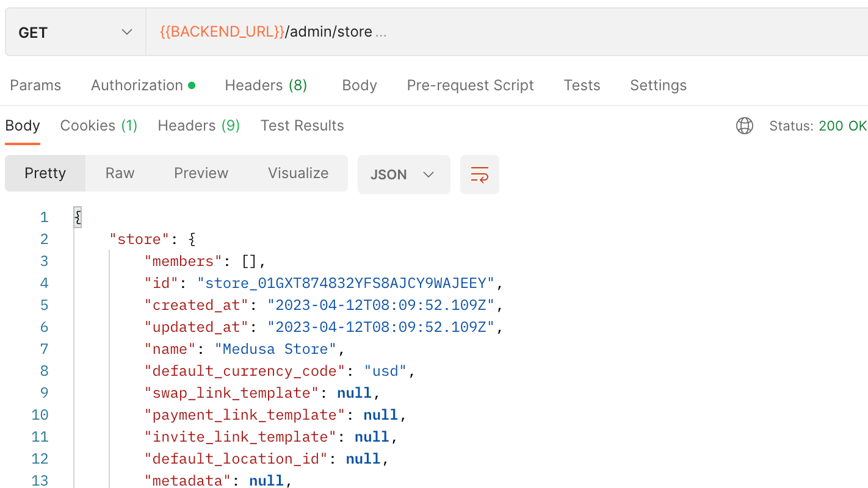This screenshot has height=488, width=868.
Task: Collapse the root JSON object on line 1
Action: (78, 217)
